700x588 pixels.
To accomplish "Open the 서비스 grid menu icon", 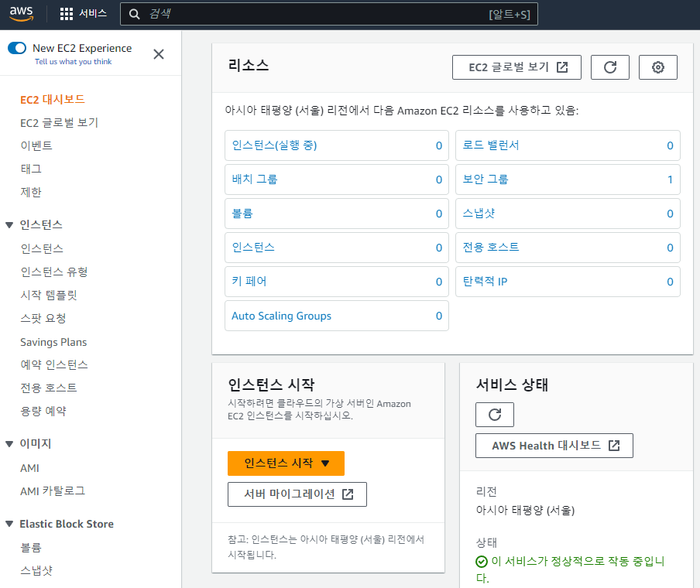I will tap(67, 14).
